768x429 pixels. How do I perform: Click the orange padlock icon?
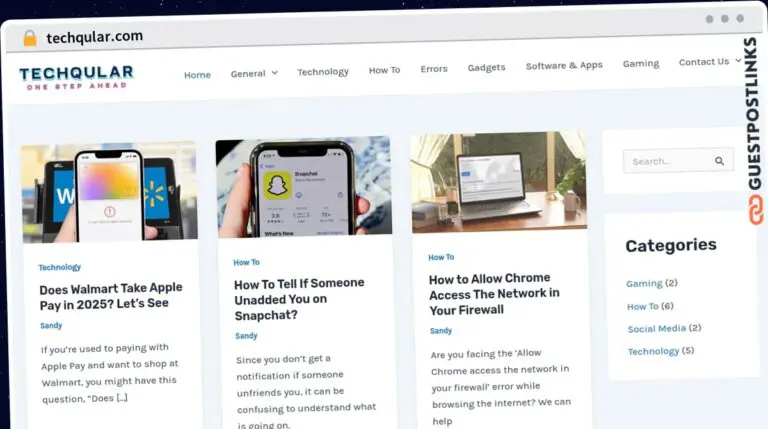pos(30,38)
